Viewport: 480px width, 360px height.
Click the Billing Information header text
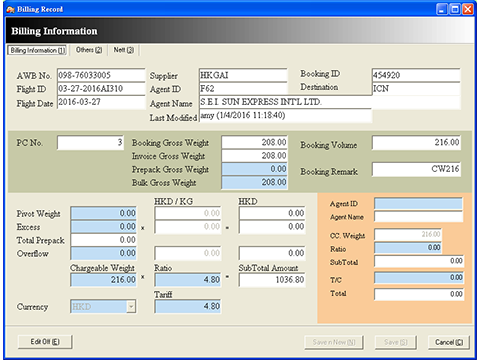(54, 31)
